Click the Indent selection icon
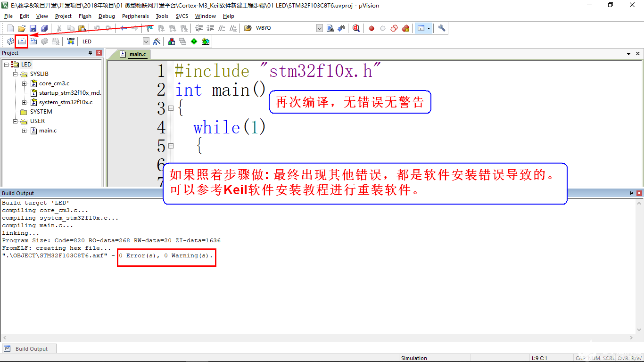This screenshot has width=644, height=362. 199,28
